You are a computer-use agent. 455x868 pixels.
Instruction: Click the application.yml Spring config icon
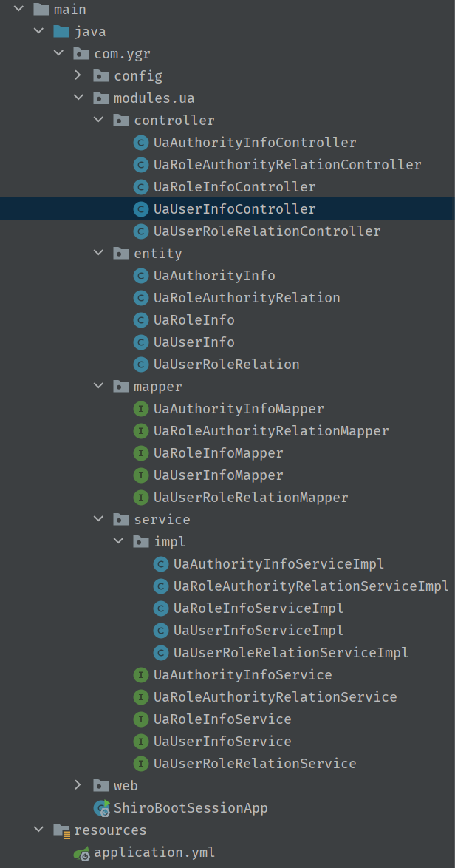[82, 853]
